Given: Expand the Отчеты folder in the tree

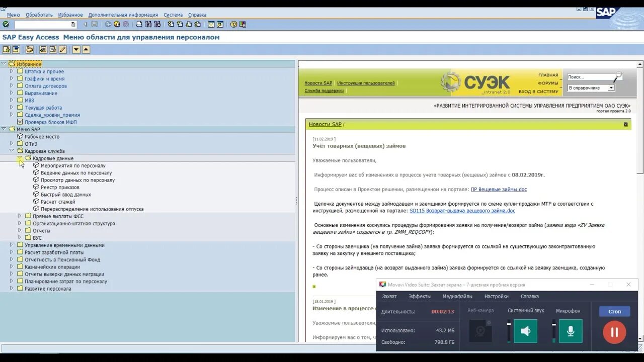Looking at the screenshot, I should click(19, 230).
